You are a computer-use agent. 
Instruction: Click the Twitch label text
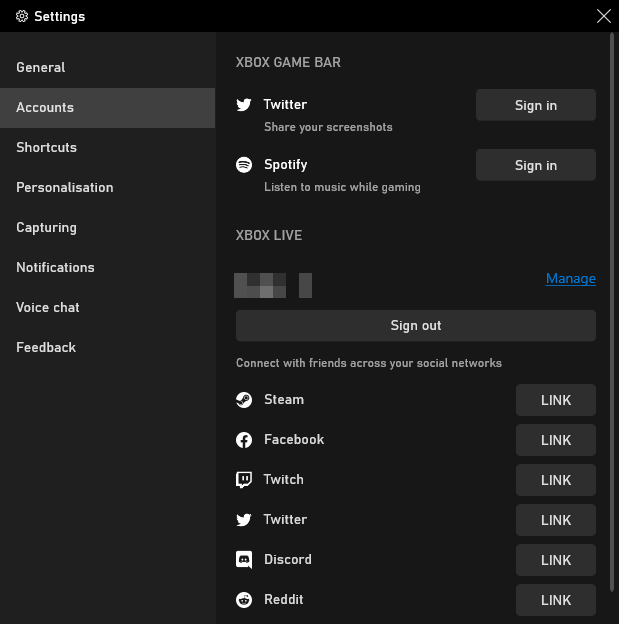point(283,480)
